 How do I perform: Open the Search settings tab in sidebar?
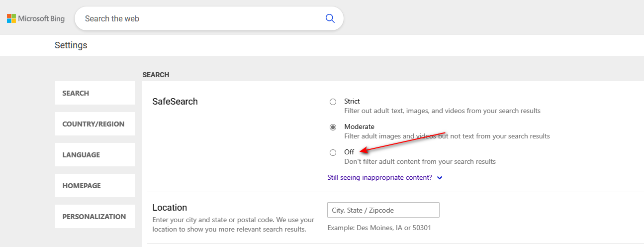click(94, 93)
